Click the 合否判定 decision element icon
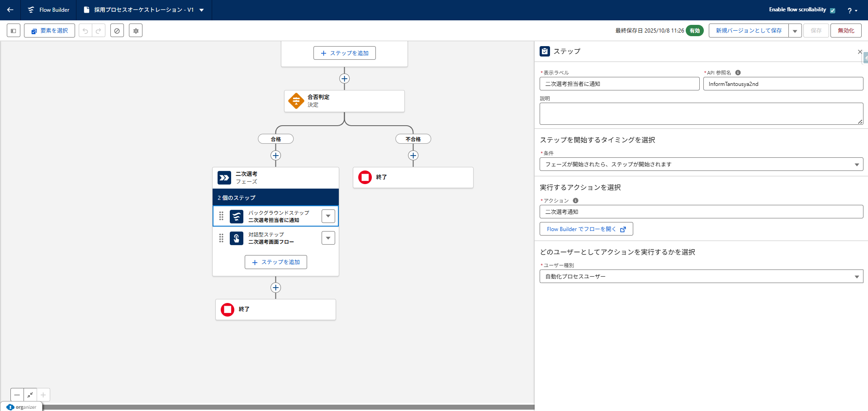The width and height of the screenshot is (868, 411). point(296,101)
